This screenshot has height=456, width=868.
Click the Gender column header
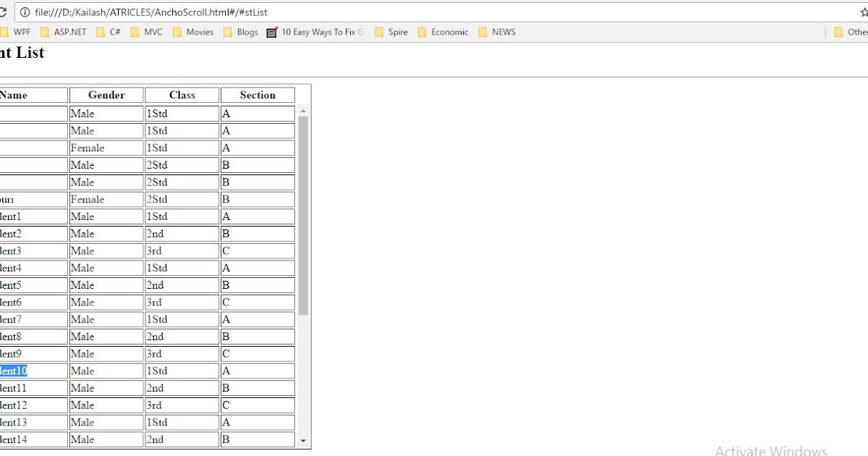[x=106, y=95]
